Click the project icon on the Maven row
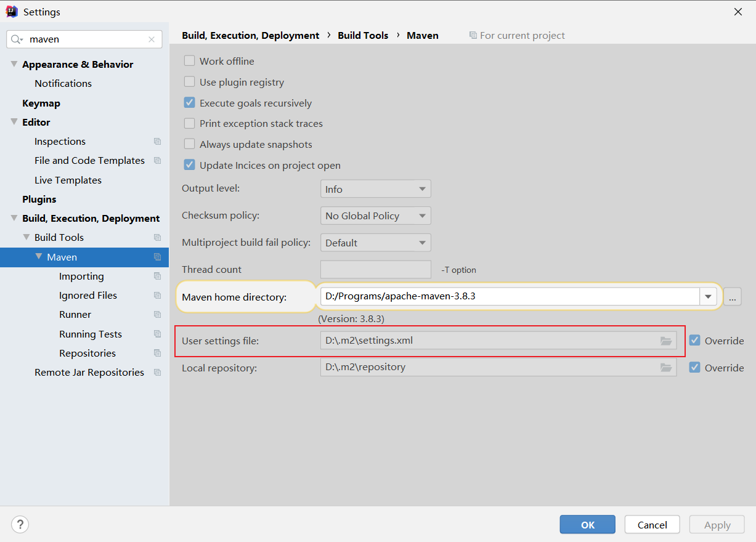Viewport: 756px width, 542px height. 157,257
